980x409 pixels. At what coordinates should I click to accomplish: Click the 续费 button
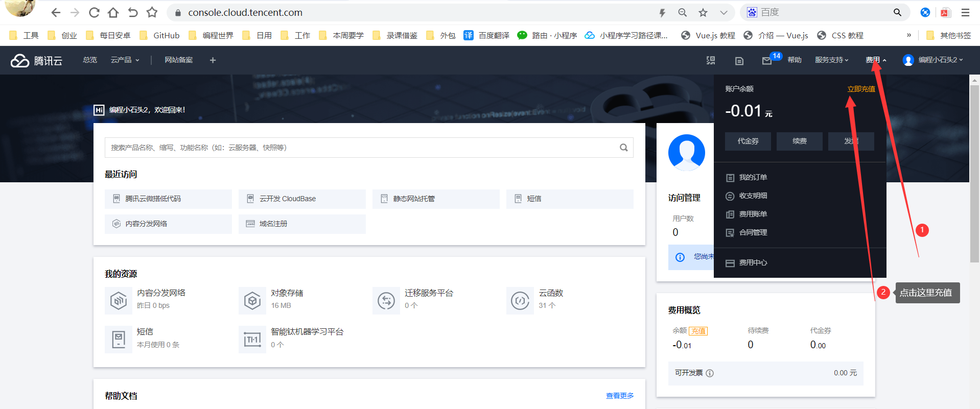tap(800, 141)
